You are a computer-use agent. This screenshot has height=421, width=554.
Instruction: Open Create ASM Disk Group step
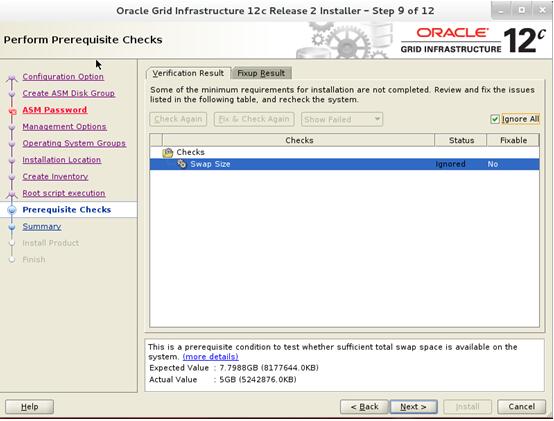coord(69,93)
